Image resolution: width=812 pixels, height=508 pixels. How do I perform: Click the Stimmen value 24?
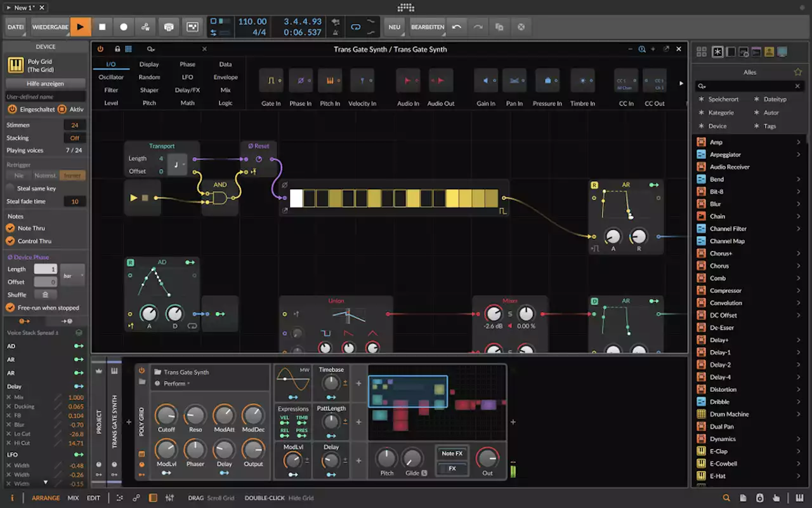pos(74,125)
